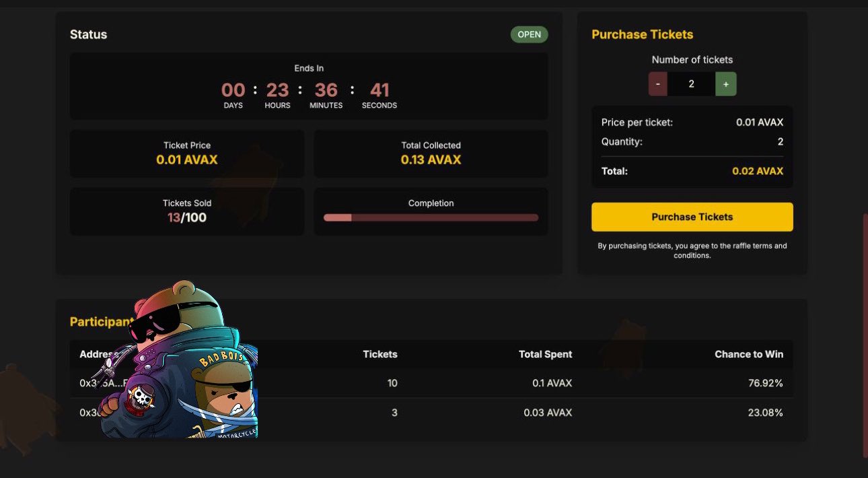Click the number of tickets input field
Screen dimensions: 868x478
point(691,84)
